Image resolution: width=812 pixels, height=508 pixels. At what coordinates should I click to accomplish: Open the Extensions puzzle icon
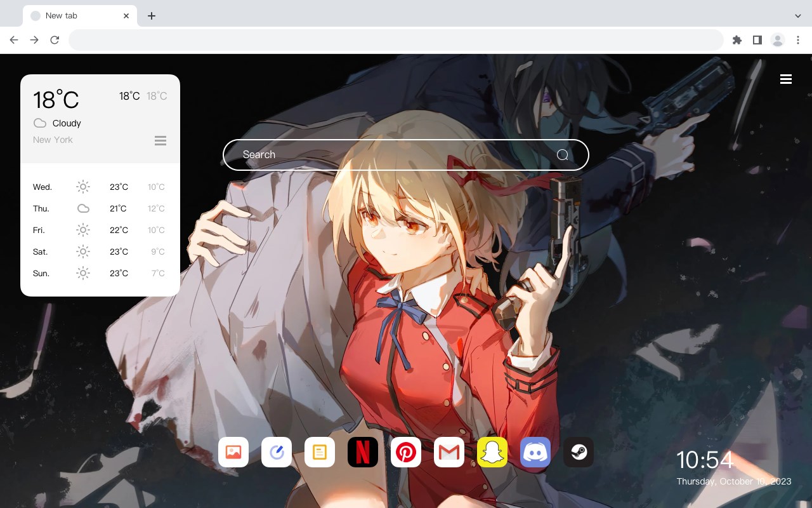[x=737, y=40]
